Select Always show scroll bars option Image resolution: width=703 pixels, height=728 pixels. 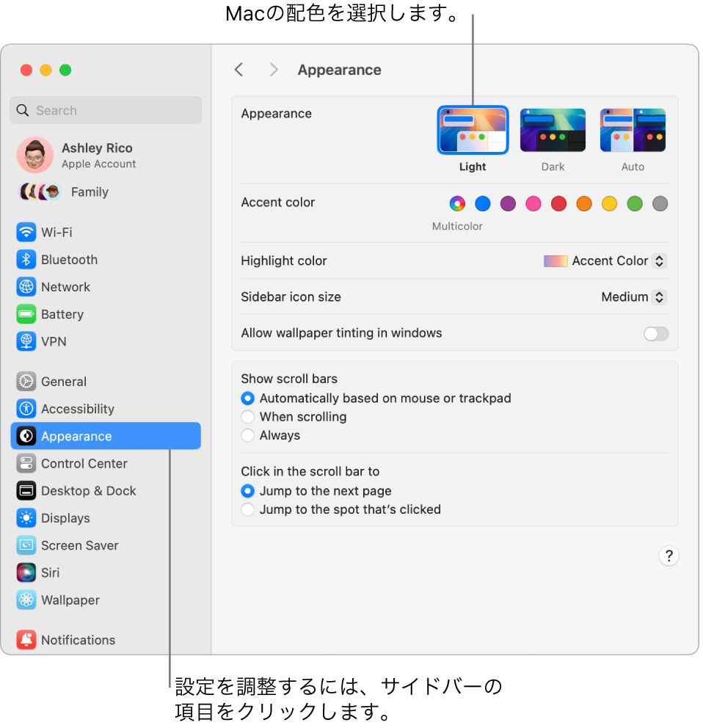247,435
